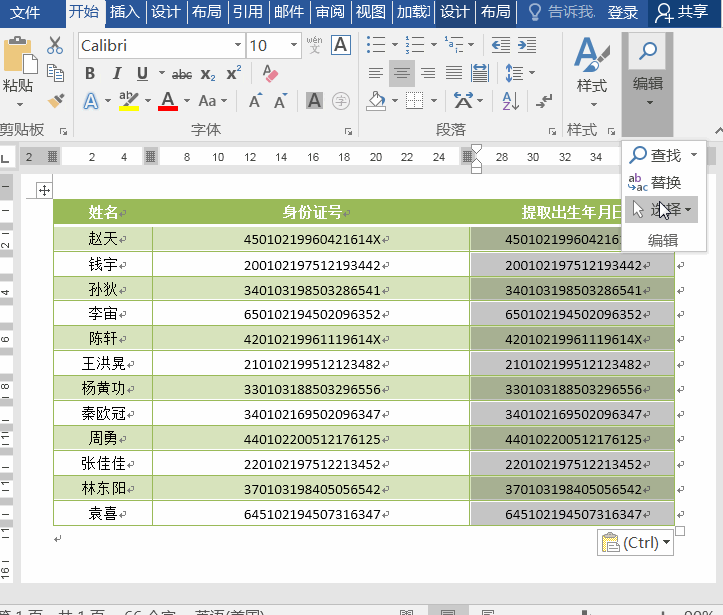
Task: Open highlight color dropdown arrow
Action: [x=148, y=101]
